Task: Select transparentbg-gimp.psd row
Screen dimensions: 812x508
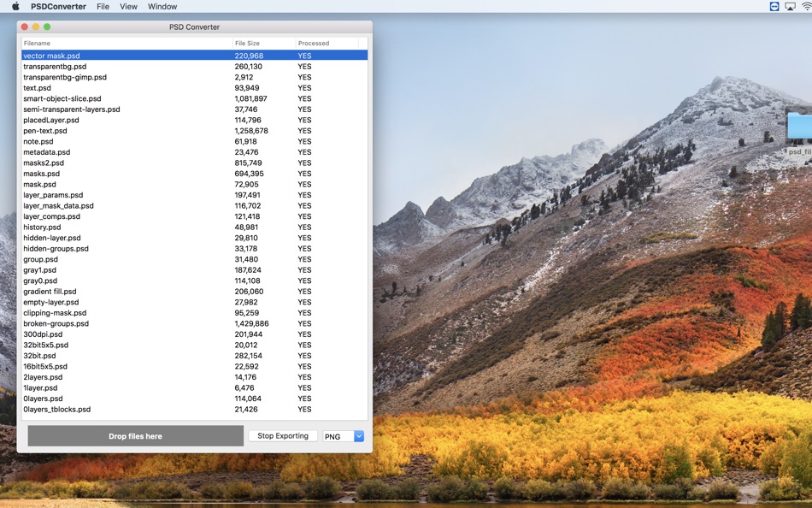Action: (195, 77)
